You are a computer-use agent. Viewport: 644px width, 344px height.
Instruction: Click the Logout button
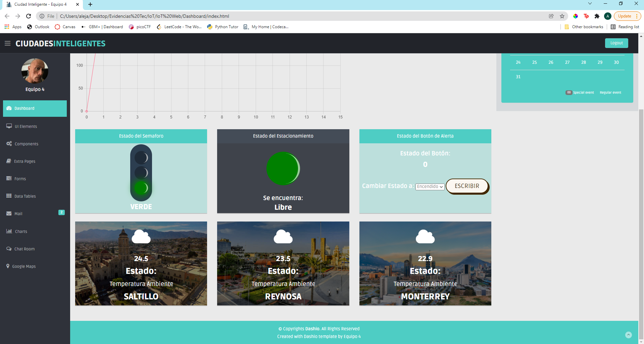(616, 43)
